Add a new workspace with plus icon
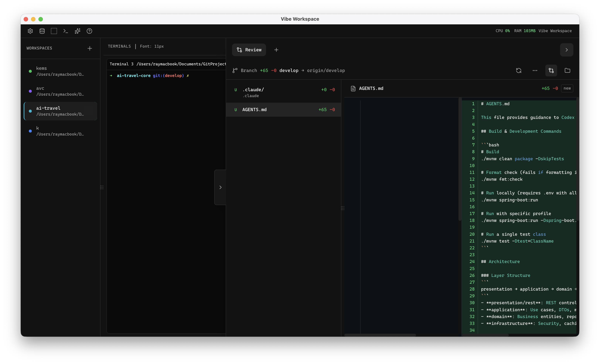The image size is (600, 364). click(90, 48)
